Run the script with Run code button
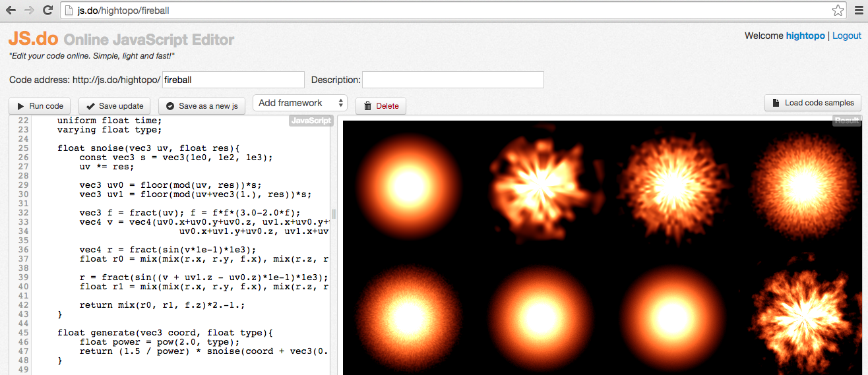 tap(40, 105)
